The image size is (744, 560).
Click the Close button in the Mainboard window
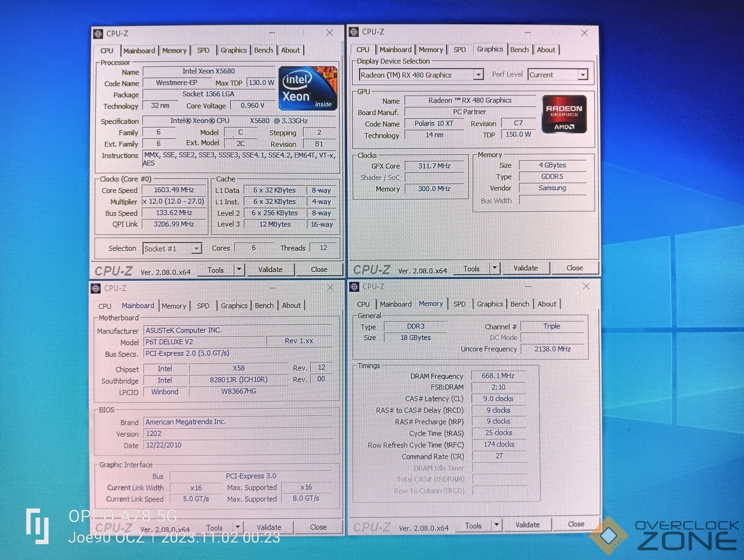(318, 527)
